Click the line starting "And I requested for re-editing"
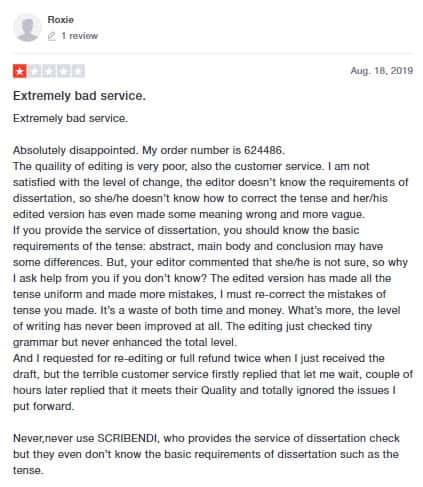 pos(199,358)
